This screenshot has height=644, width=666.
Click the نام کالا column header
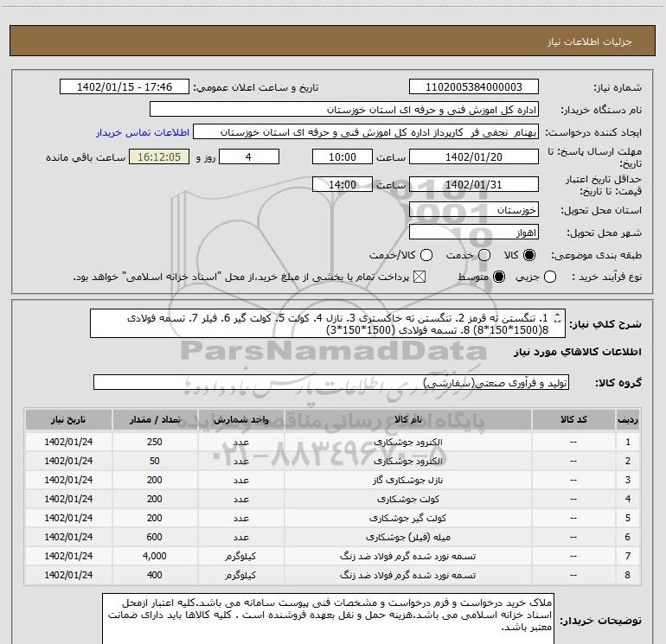point(407,419)
